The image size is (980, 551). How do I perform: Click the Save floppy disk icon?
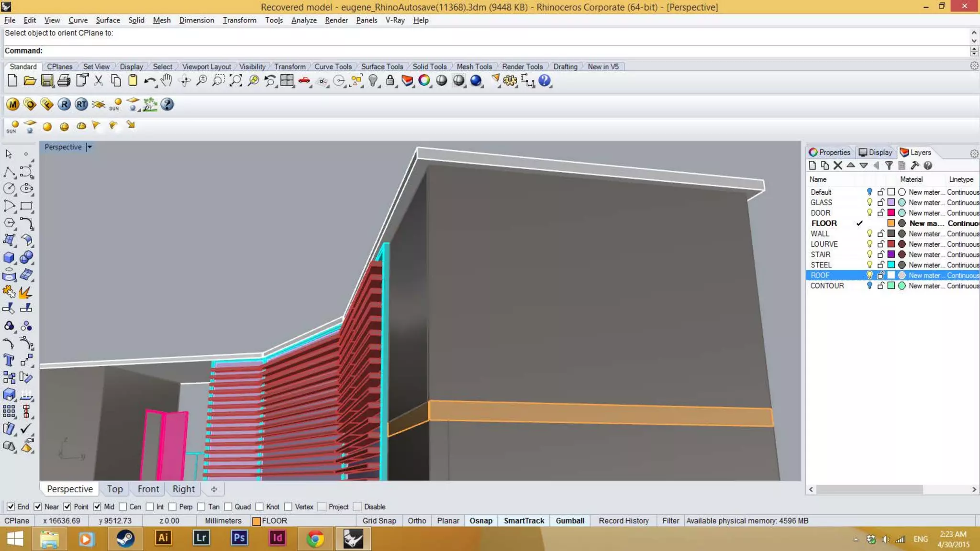(x=47, y=81)
